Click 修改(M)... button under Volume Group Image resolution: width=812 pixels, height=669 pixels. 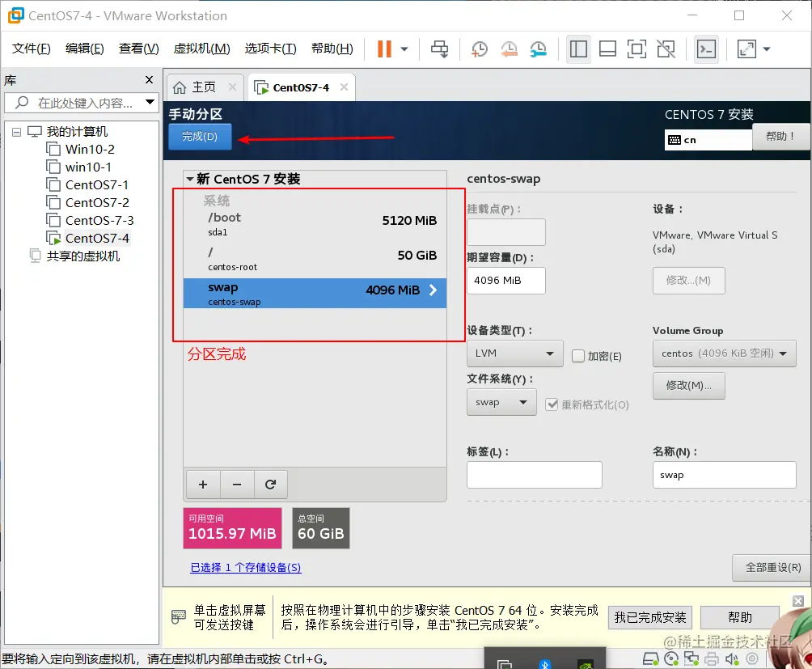pos(689,386)
